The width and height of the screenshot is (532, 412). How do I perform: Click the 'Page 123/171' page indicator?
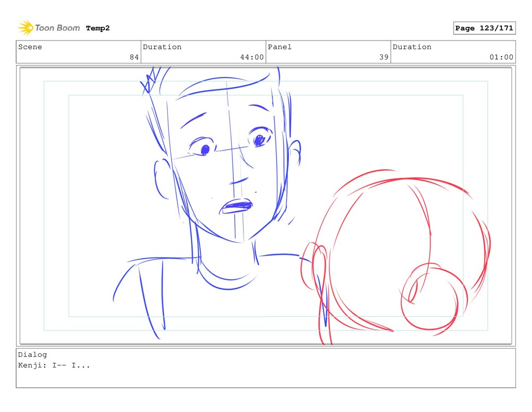pos(484,28)
